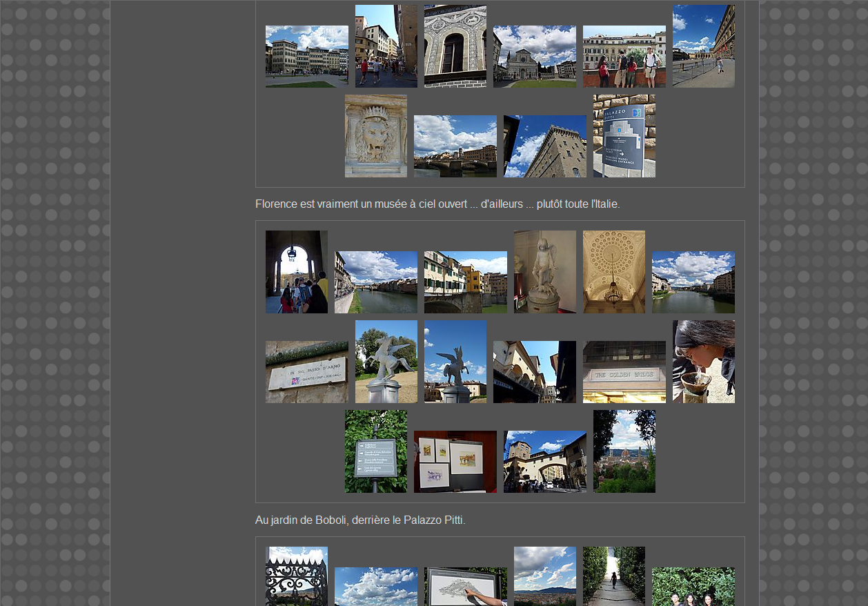Open the wrought iron gate photo
This screenshot has height=606, width=868.
(296, 576)
